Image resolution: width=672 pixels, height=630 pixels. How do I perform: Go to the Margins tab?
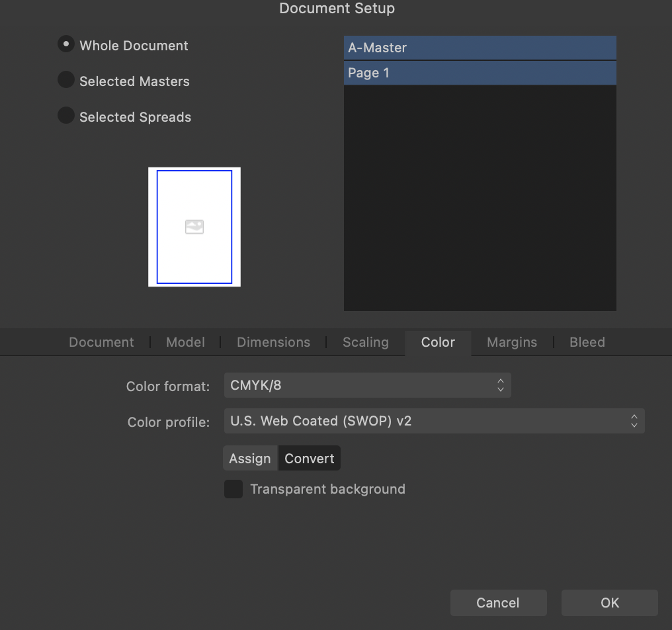(x=512, y=342)
